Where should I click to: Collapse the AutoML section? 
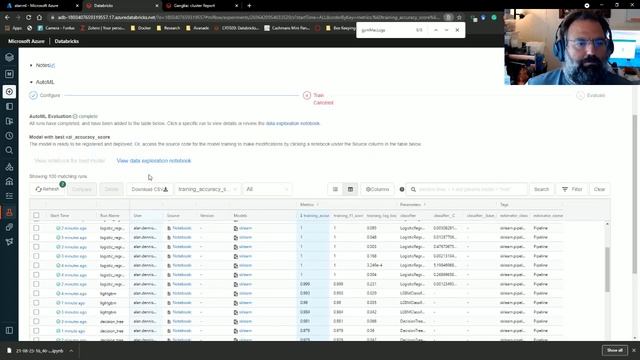tap(31, 82)
